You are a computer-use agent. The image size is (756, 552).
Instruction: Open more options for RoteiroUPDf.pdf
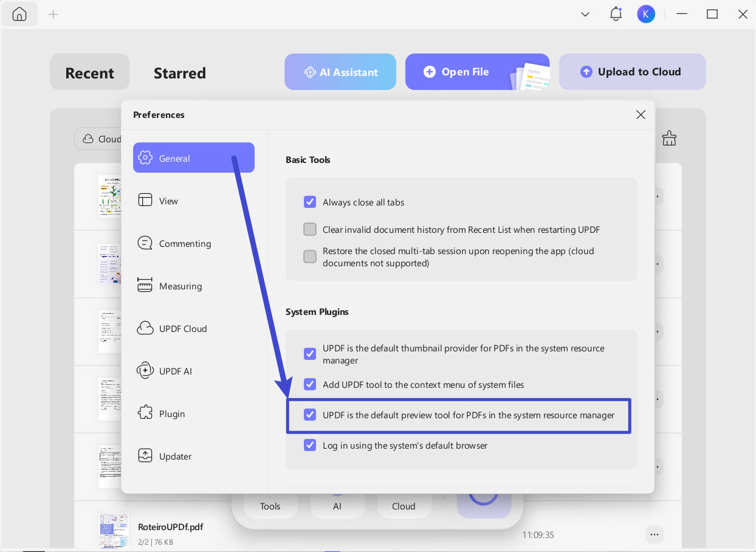654,534
